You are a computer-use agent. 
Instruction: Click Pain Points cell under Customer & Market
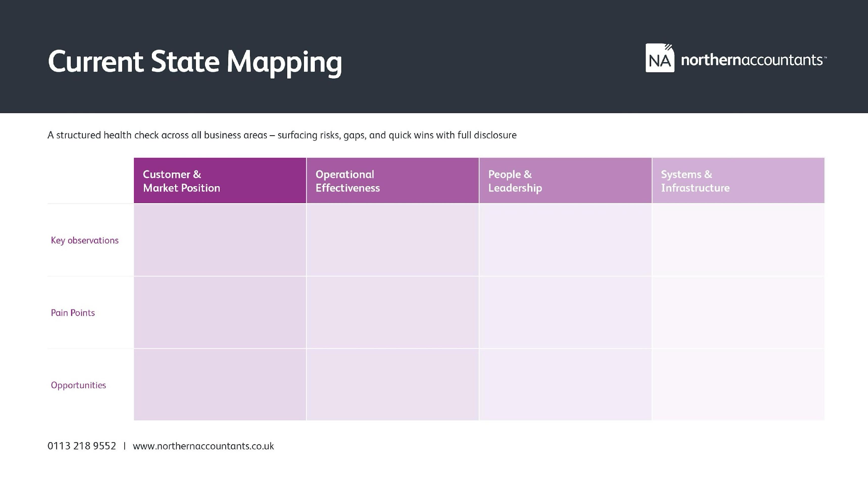pyautogui.click(x=220, y=312)
